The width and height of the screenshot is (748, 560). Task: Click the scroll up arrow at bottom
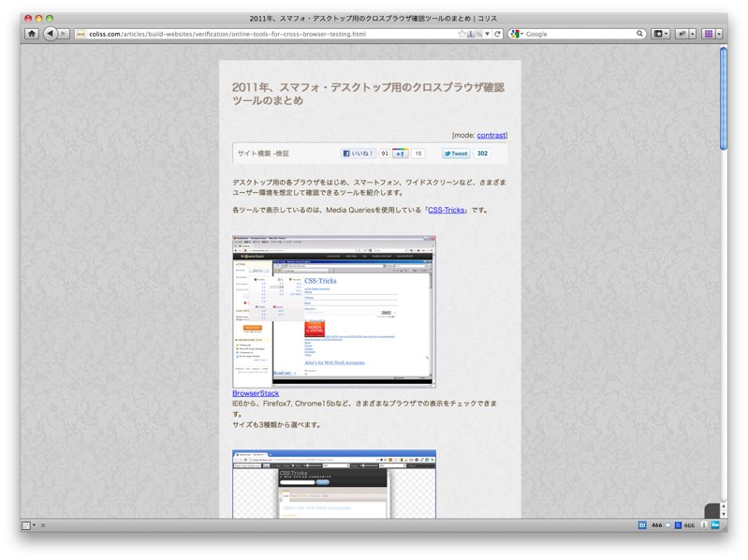[724, 507]
